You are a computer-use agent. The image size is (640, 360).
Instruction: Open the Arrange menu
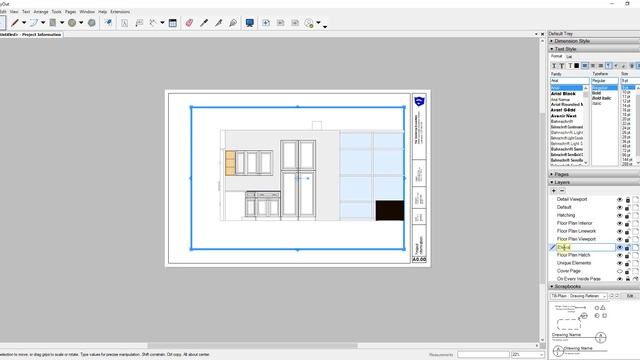(41, 12)
